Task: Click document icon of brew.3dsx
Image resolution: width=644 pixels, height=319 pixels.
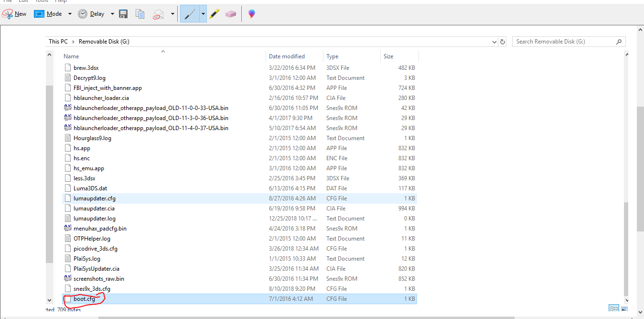Action: coord(67,68)
